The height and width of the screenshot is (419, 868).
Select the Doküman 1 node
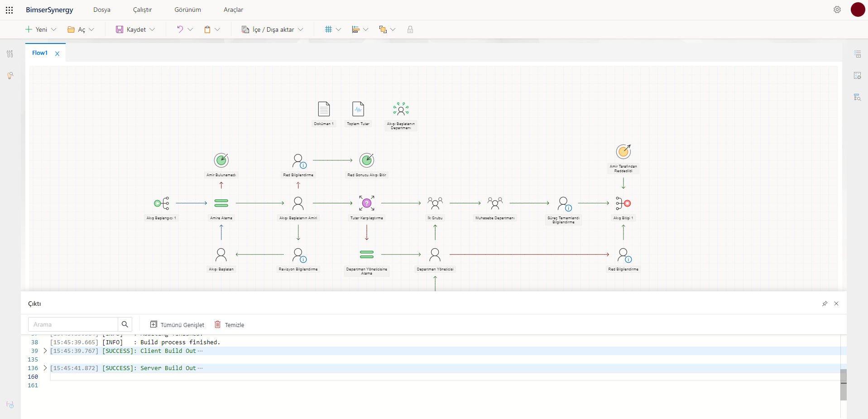click(324, 109)
